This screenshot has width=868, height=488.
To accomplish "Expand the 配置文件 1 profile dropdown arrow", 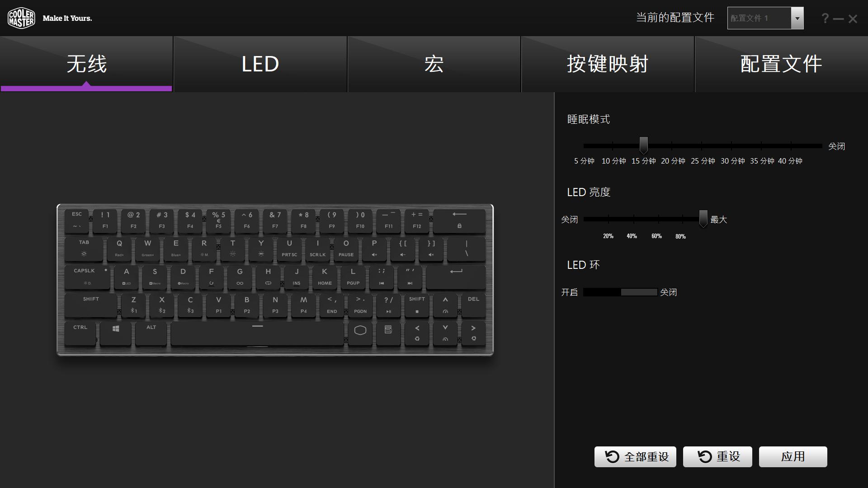I will pyautogui.click(x=797, y=19).
